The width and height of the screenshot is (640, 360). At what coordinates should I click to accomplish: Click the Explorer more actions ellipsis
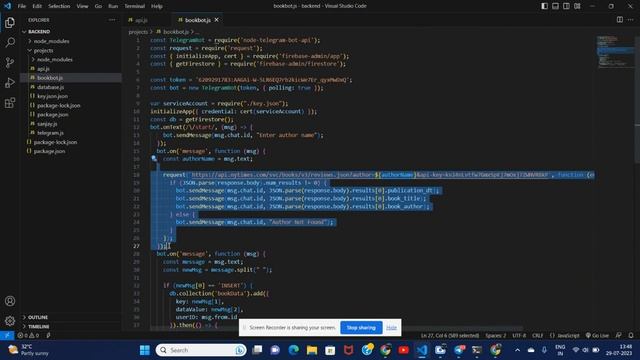coord(112,20)
